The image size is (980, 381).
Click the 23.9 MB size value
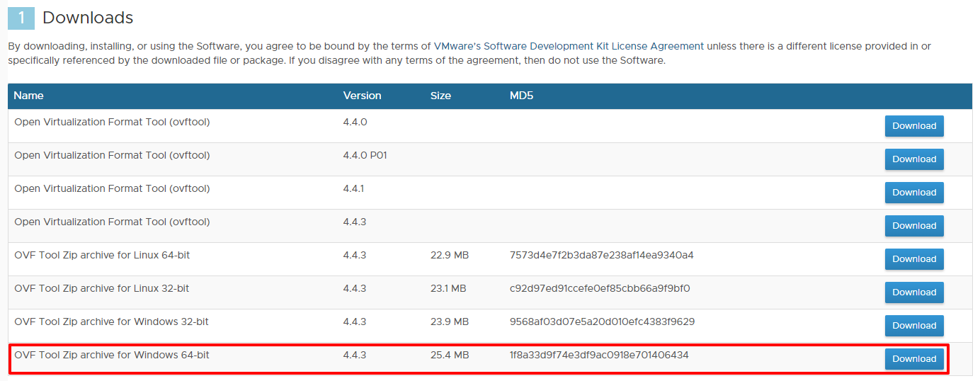450,322
